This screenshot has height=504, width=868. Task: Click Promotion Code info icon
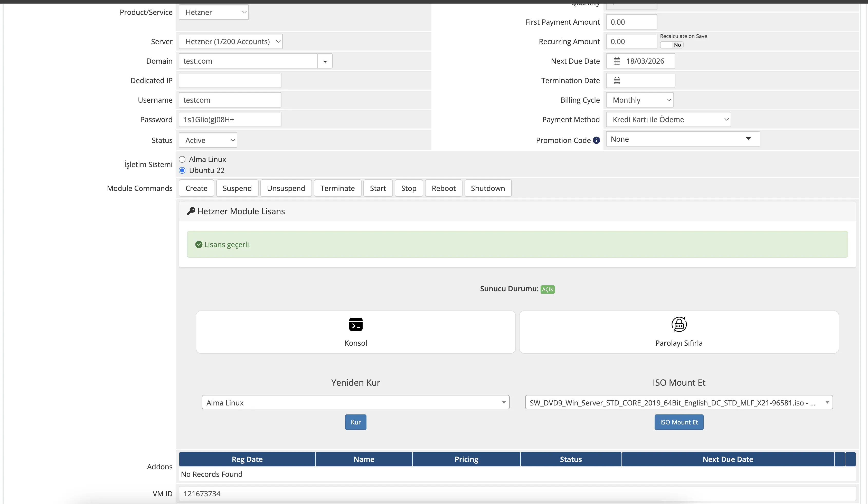point(596,140)
